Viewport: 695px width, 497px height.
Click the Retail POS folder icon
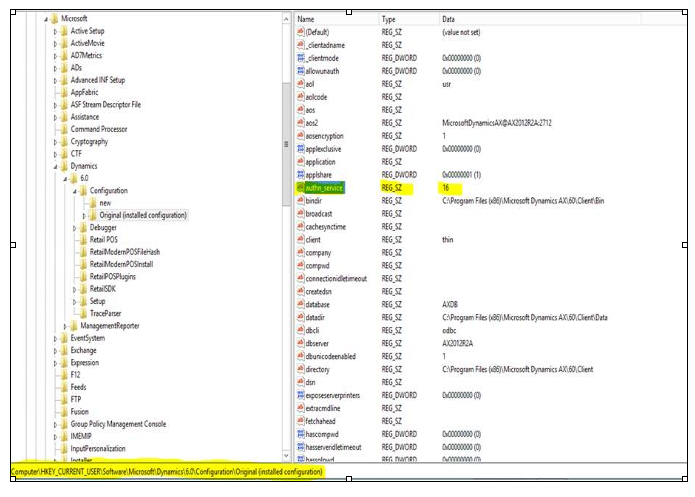point(83,240)
